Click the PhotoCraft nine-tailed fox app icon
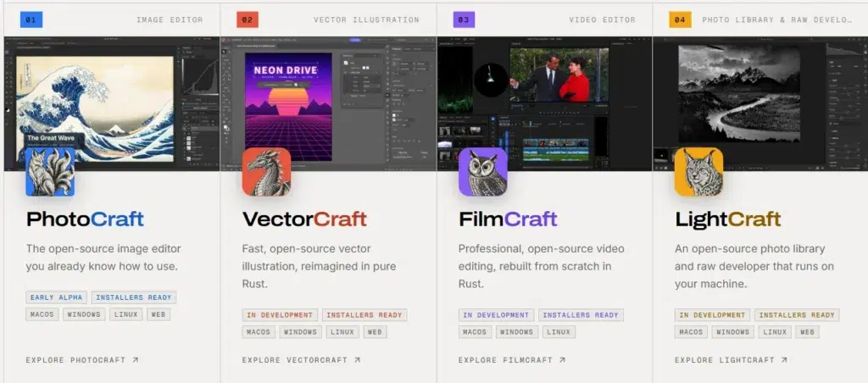Screen dimensions: 868x383 50,171
